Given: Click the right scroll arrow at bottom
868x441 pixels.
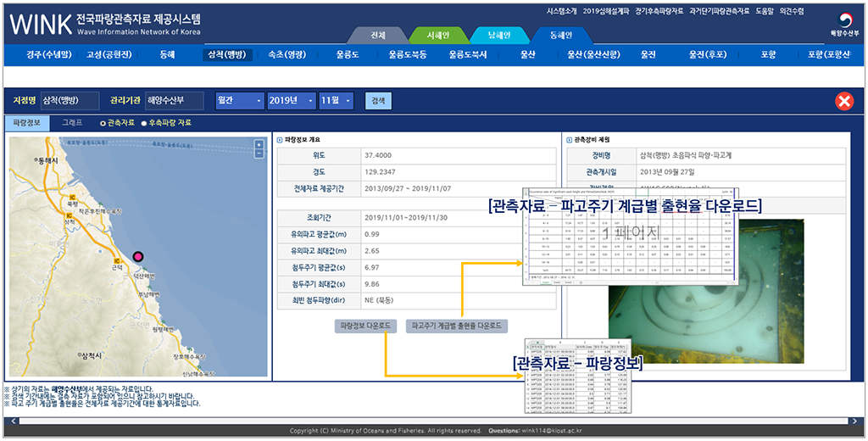Looking at the screenshot, I should click(x=855, y=421).
